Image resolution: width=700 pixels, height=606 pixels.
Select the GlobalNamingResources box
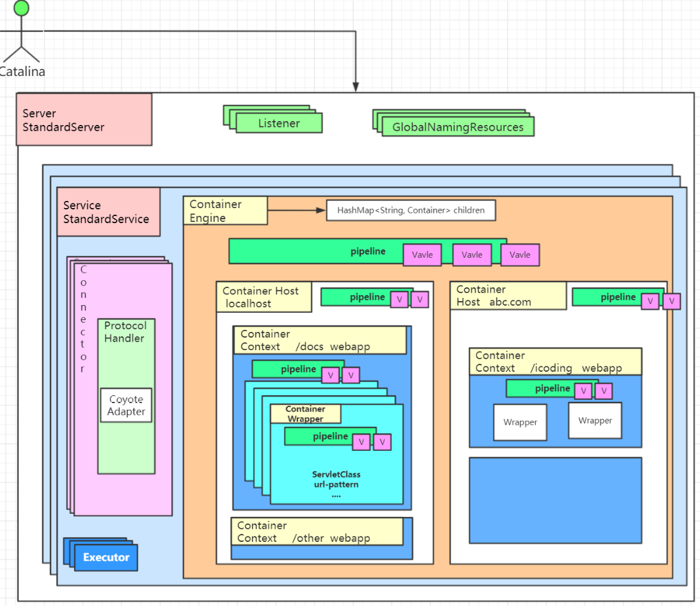(458, 127)
